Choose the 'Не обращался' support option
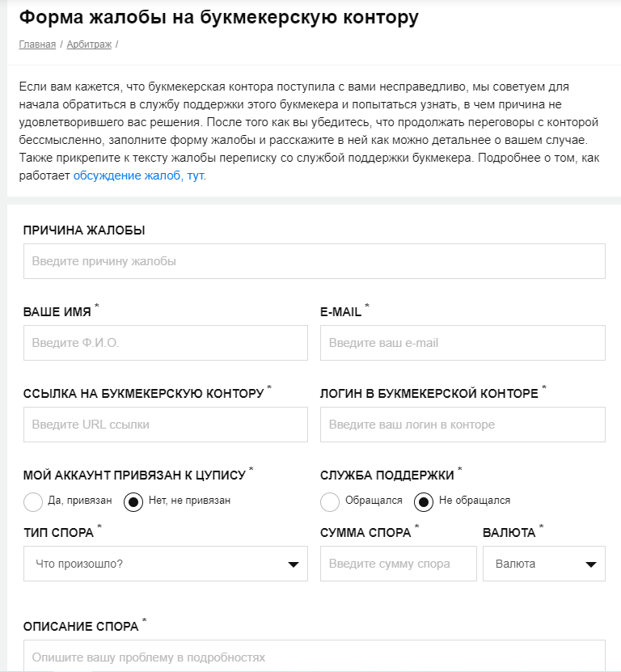Image resolution: width=621 pixels, height=672 pixels. click(x=424, y=502)
